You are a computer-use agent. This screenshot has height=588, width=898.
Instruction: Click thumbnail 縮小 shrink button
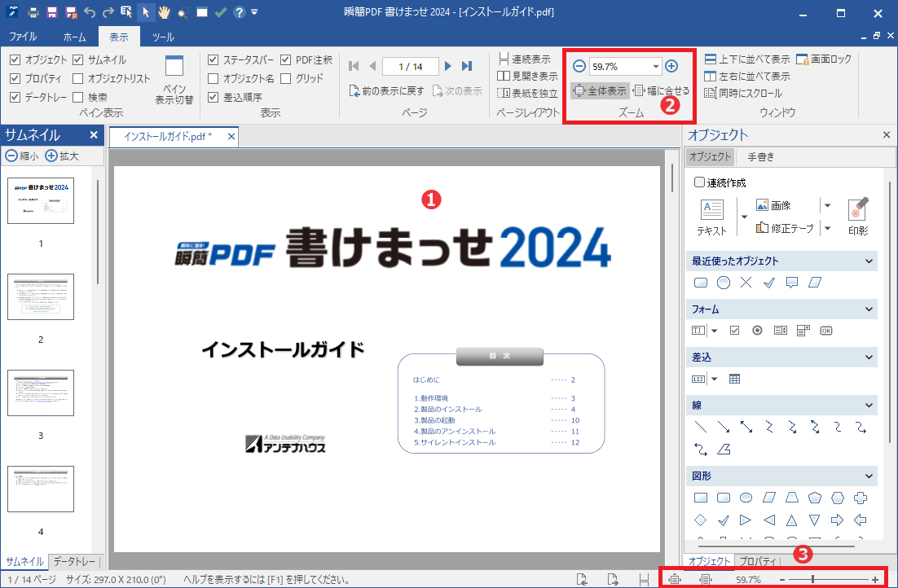tap(22, 156)
